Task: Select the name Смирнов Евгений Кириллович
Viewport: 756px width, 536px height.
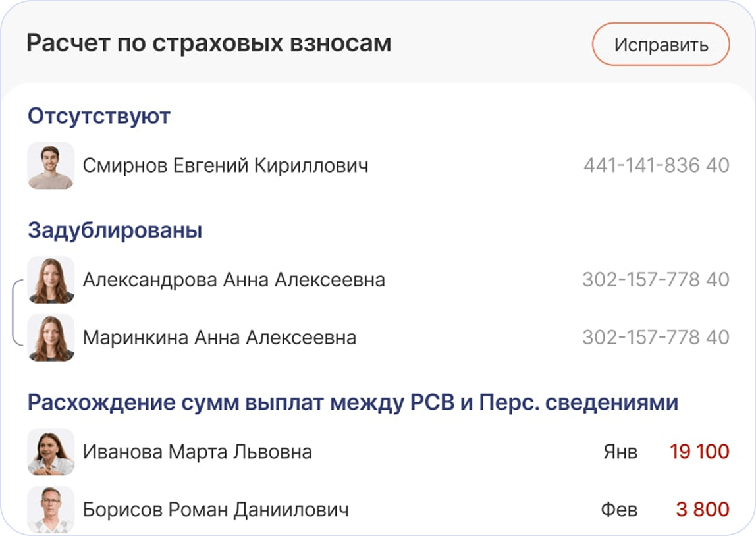Action: (x=225, y=165)
